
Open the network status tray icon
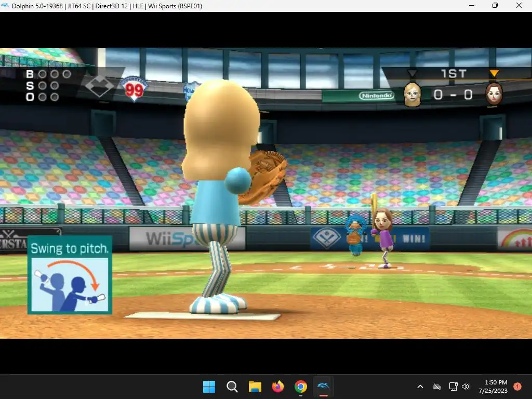(453, 387)
